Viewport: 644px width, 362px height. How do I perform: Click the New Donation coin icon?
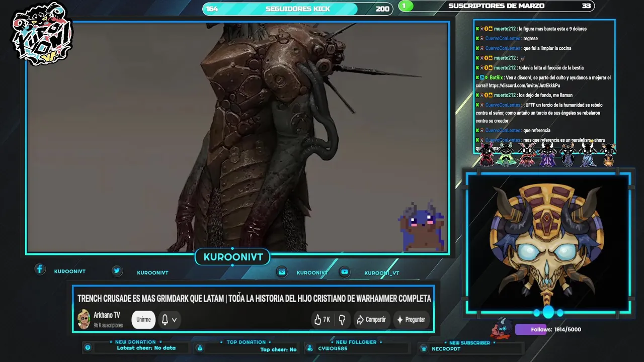pos(88,347)
